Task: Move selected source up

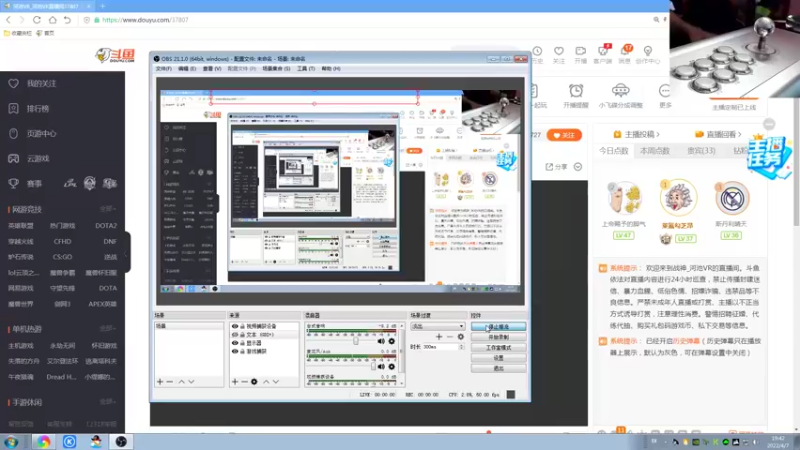Action: 266,382
